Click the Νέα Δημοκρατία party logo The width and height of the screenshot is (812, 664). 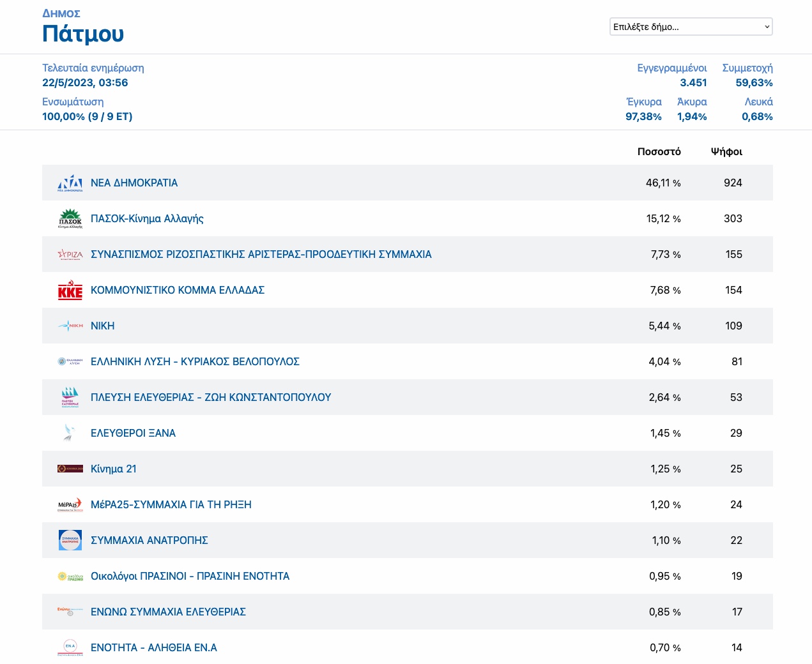click(x=70, y=183)
